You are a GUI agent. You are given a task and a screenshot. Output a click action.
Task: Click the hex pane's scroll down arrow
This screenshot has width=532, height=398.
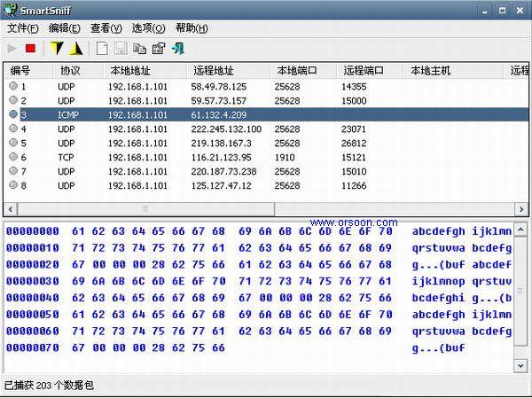click(x=520, y=365)
